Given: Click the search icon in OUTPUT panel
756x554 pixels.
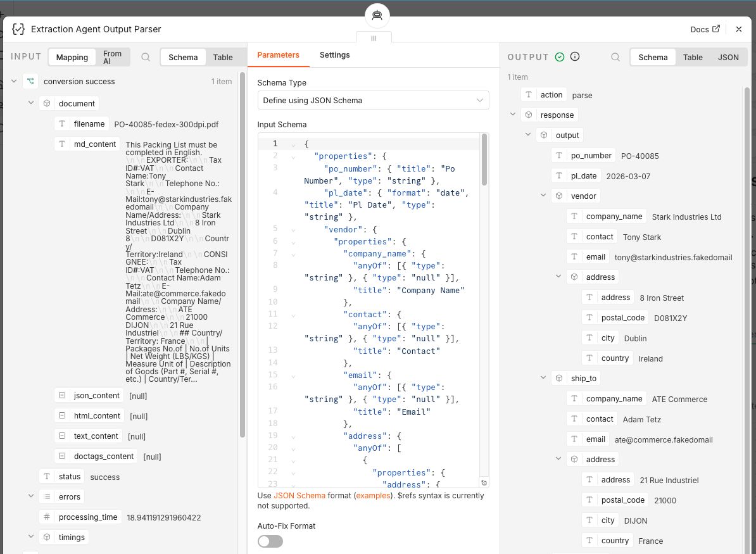Looking at the screenshot, I should pyautogui.click(x=615, y=57).
